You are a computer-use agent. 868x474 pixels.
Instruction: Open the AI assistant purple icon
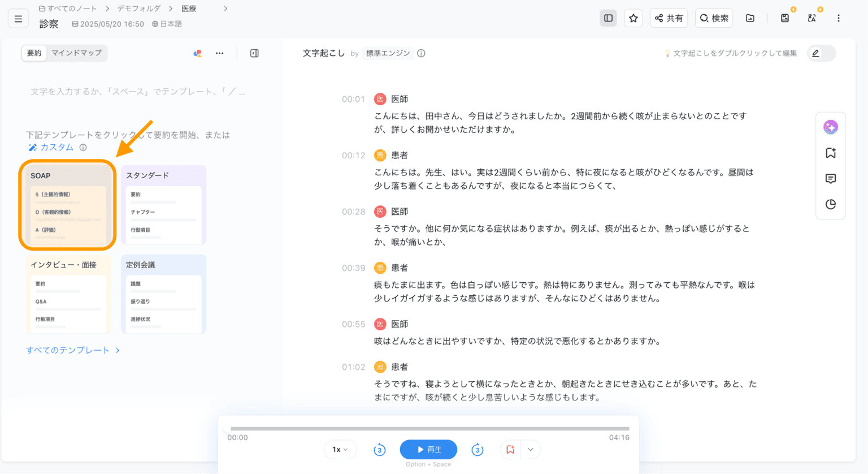click(830, 127)
